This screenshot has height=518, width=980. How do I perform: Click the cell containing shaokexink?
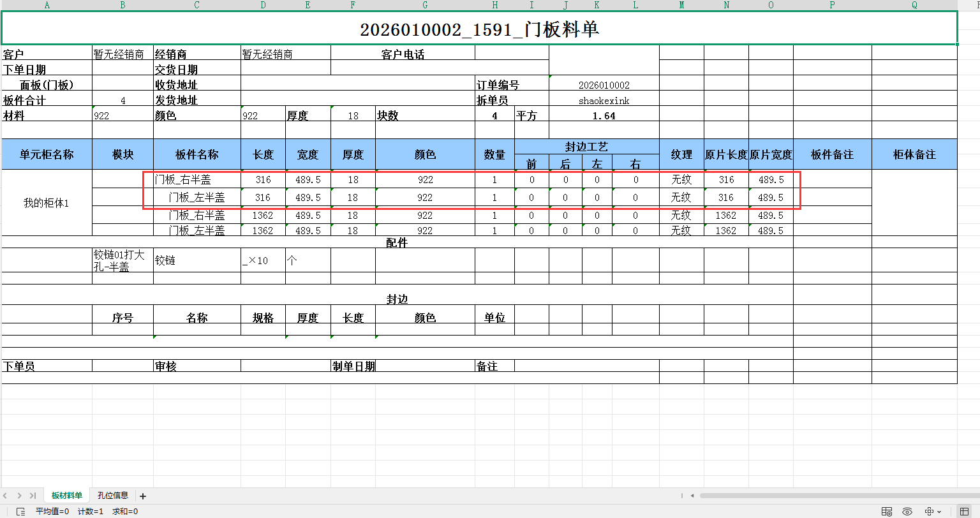(x=603, y=100)
